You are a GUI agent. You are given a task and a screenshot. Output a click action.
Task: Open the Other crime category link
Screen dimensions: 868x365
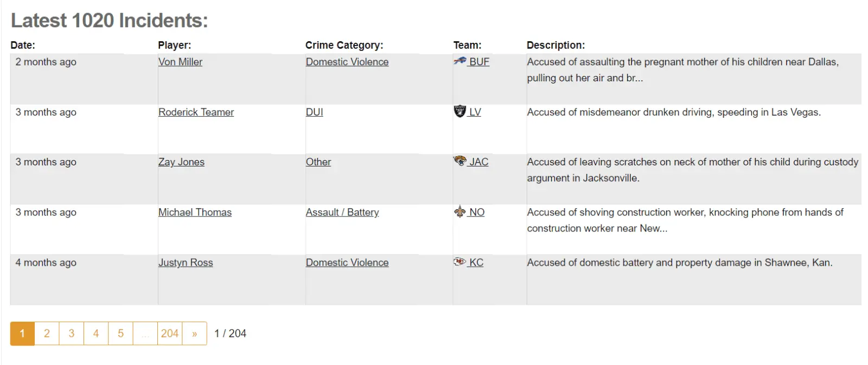pyautogui.click(x=318, y=162)
